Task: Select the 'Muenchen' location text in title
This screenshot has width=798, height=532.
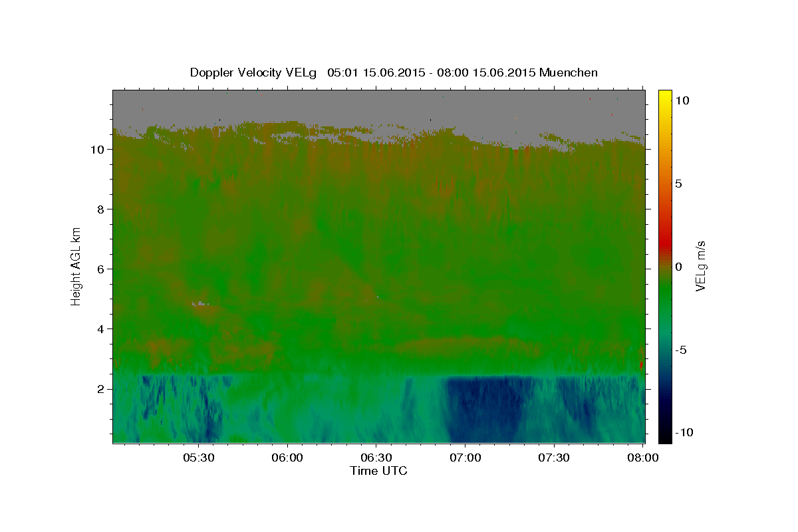Action: click(x=569, y=72)
